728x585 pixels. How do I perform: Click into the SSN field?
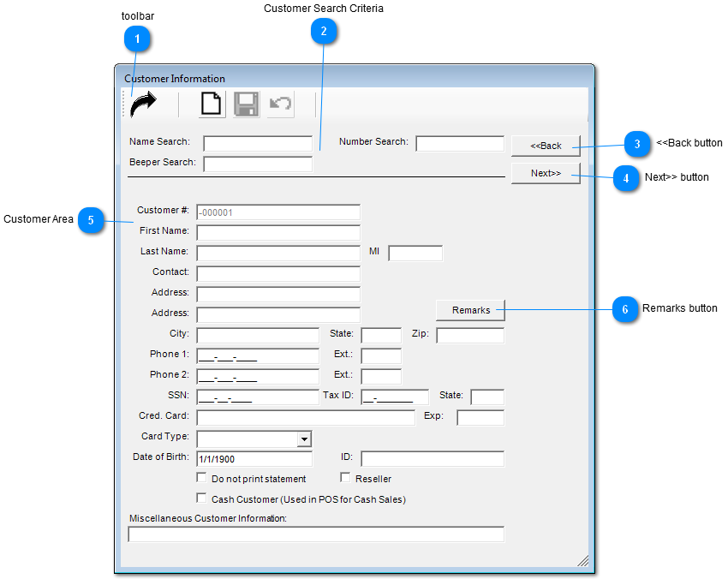click(258, 397)
